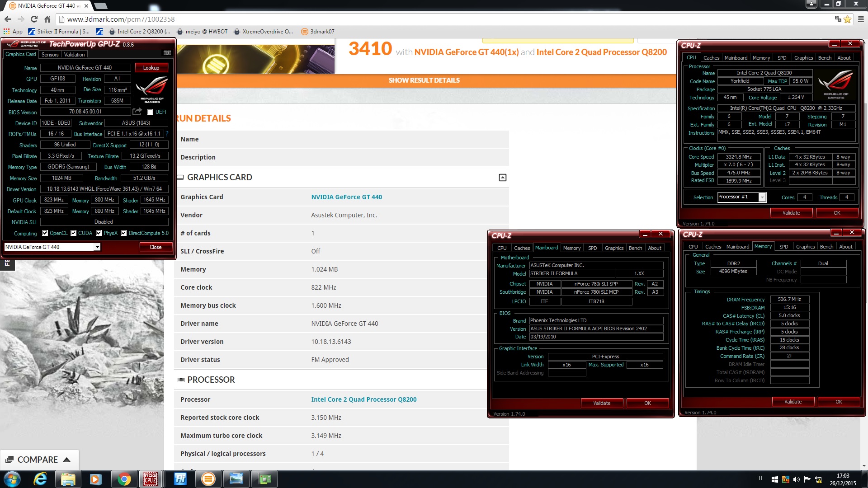Click Validate in the CPU tab window
The width and height of the screenshot is (868, 488).
[791, 213]
